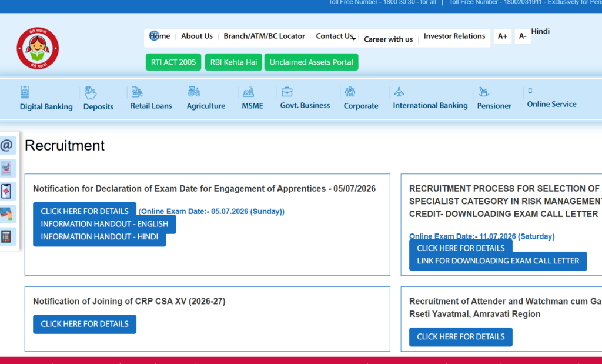Open Branch/ATM/BC Locator
Image resolution: width=602 pixels, height=364 pixels.
(x=264, y=36)
